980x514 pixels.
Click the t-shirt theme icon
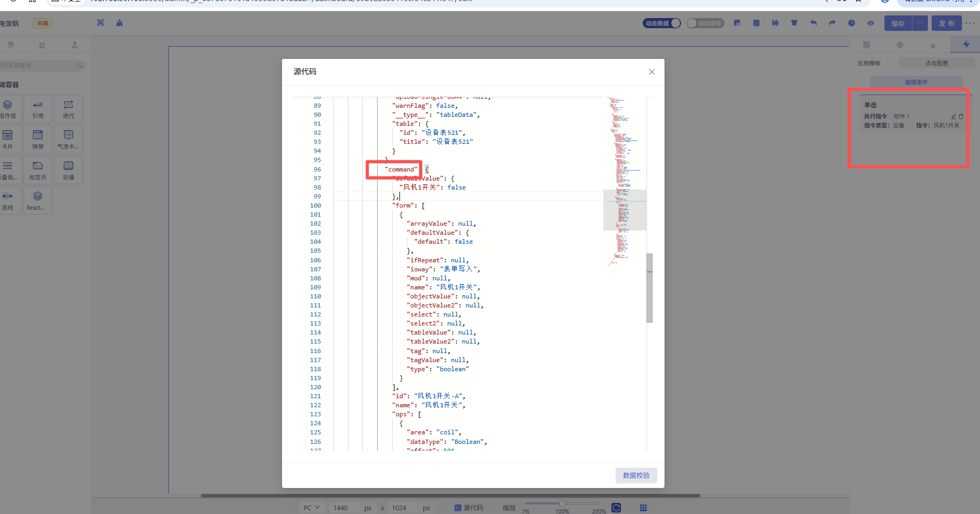[794, 23]
